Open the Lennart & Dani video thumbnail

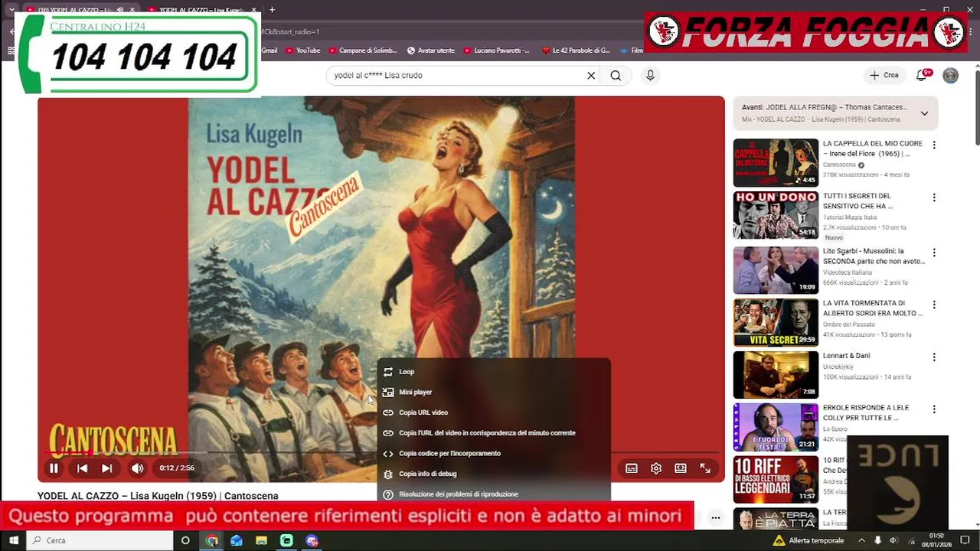776,375
